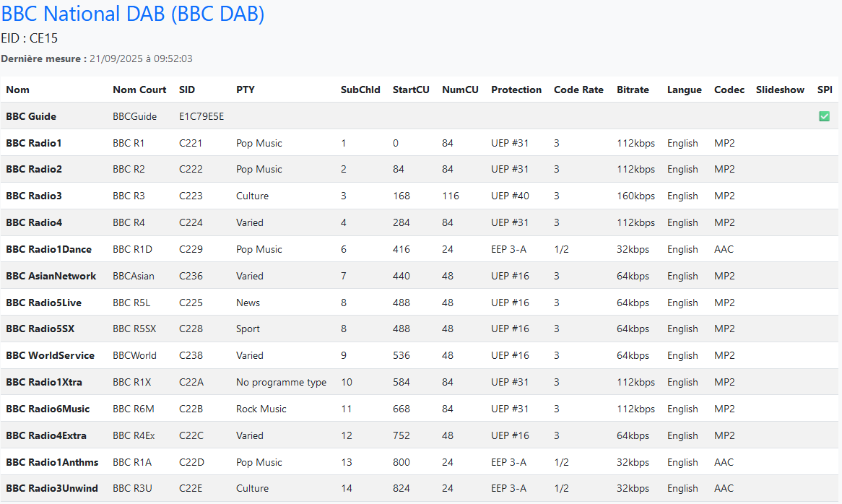Viewport: 842px width, 504px height.
Task: Click the Codec column header
Action: (729, 90)
